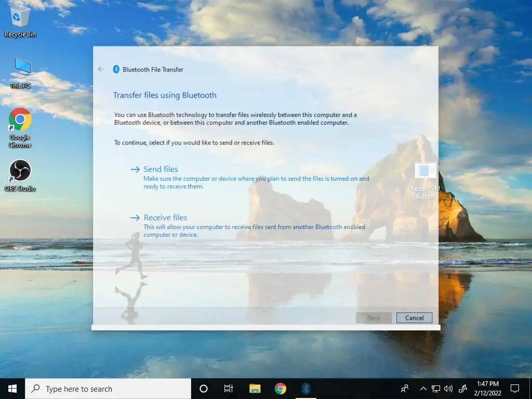Open the network status tray icon
Image resolution: width=532 pixels, height=399 pixels.
coord(436,389)
